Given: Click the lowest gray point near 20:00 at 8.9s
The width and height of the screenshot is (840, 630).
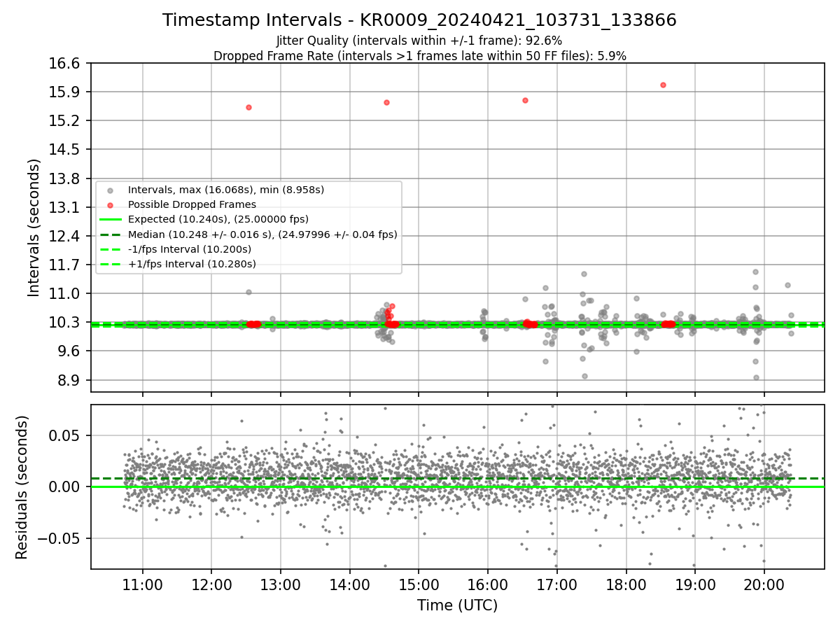Looking at the screenshot, I should [756, 377].
